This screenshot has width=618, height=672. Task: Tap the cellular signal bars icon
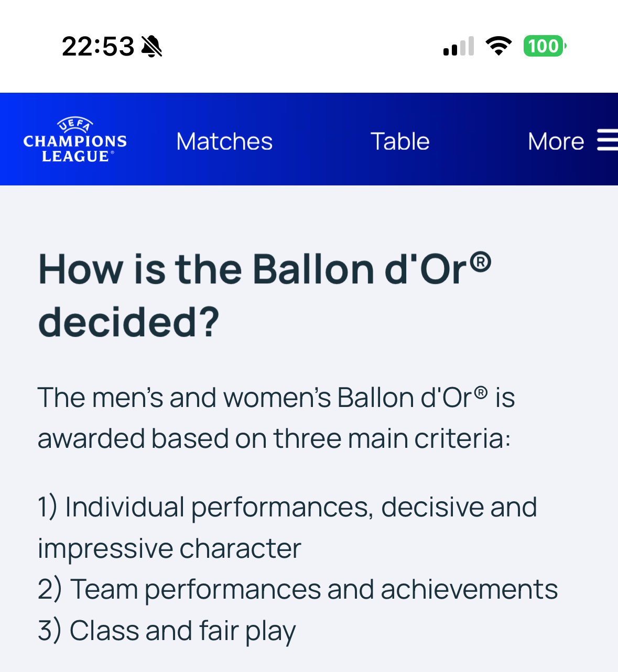(x=459, y=46)
